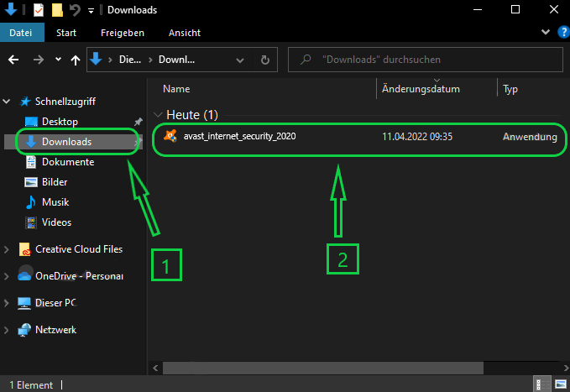Screen dimensions: 570x392
Task: Expand the OneDrive - Personal node
Action: click(6, 276)
